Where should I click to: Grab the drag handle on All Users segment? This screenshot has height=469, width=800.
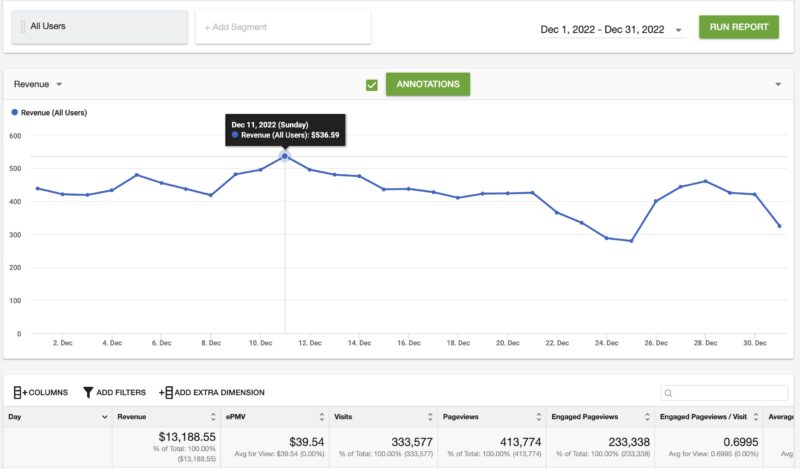click(22, 27)
